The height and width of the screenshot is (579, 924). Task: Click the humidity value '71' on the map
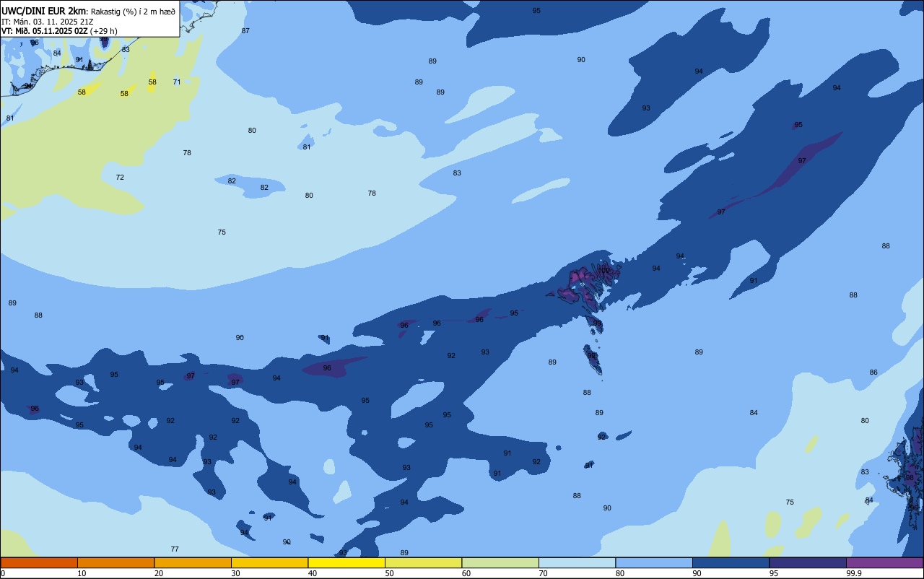coord(177,82)
